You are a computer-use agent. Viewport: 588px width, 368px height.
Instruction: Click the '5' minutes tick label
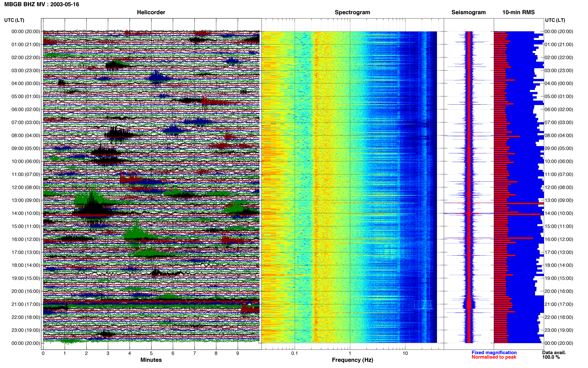[151, 353]
